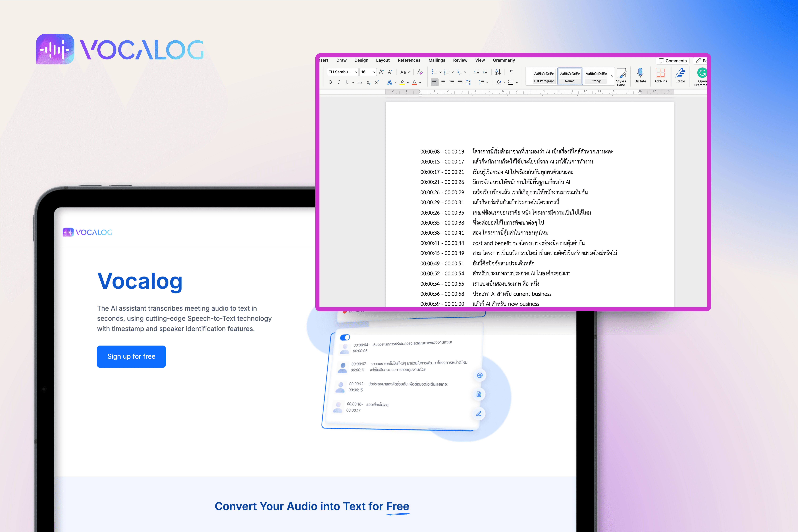Image resolution: width=798 pixels, height=532 pixels.
Task: Open the Design ribbon tab
Action: click(x=361, y=60)
